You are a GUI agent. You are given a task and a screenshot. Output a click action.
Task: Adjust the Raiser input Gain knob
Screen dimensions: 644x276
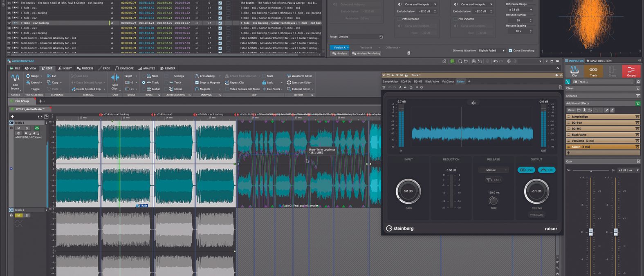[408, 191]
